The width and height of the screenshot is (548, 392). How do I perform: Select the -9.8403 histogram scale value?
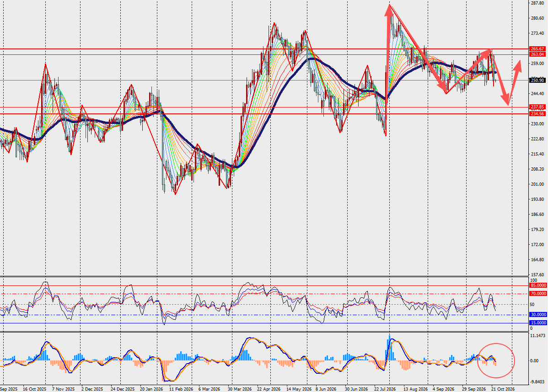[538, 382]
